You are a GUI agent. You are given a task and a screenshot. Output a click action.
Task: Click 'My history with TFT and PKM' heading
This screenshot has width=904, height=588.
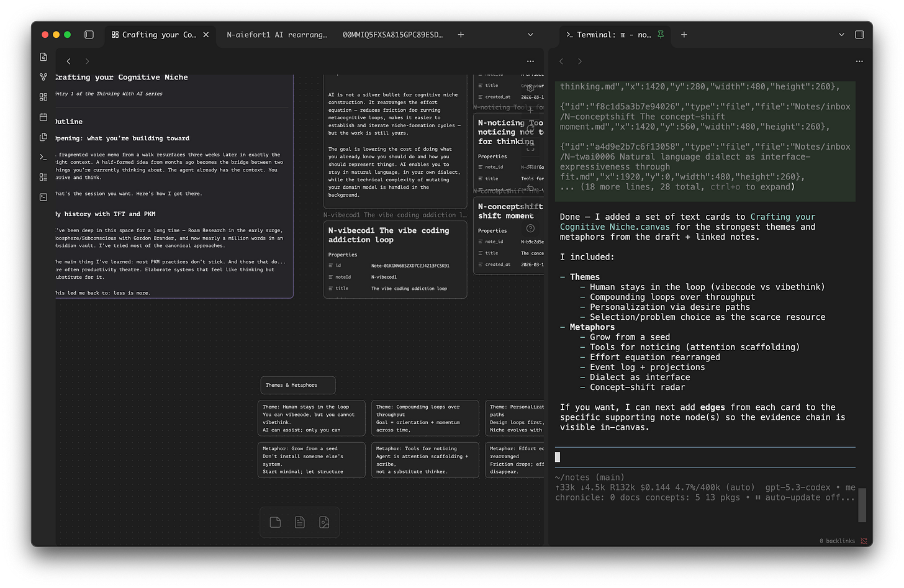coord(105,214)
